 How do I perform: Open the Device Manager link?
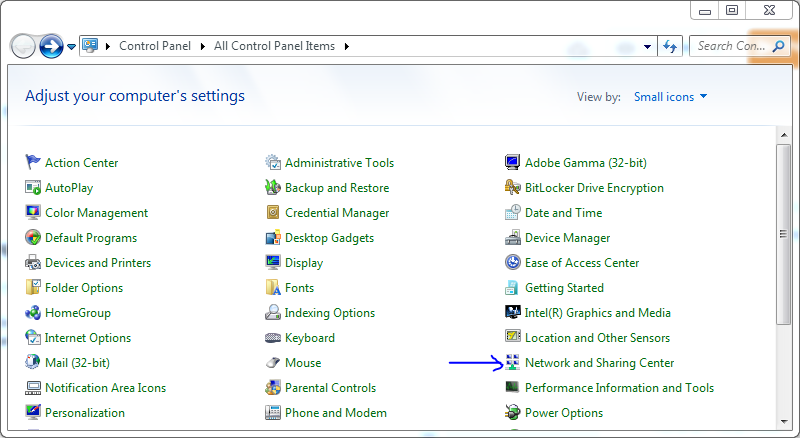click(567, 237)
